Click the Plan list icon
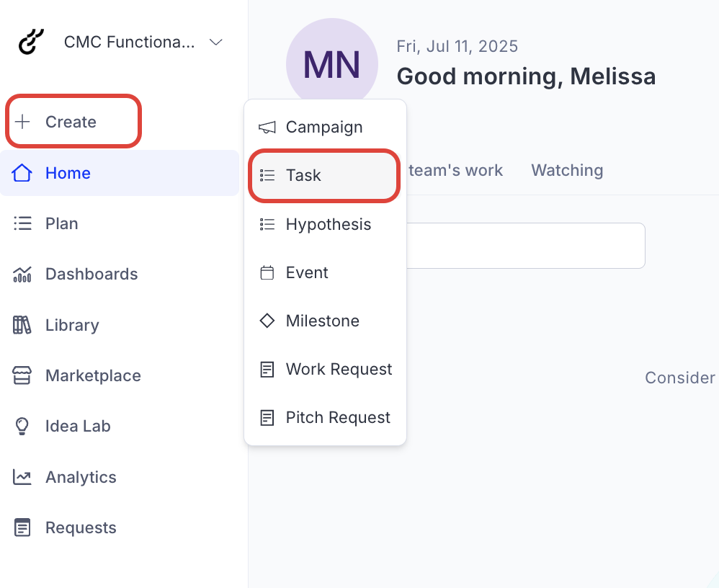The width and height of the screenshot is (719, 588). 22,223
